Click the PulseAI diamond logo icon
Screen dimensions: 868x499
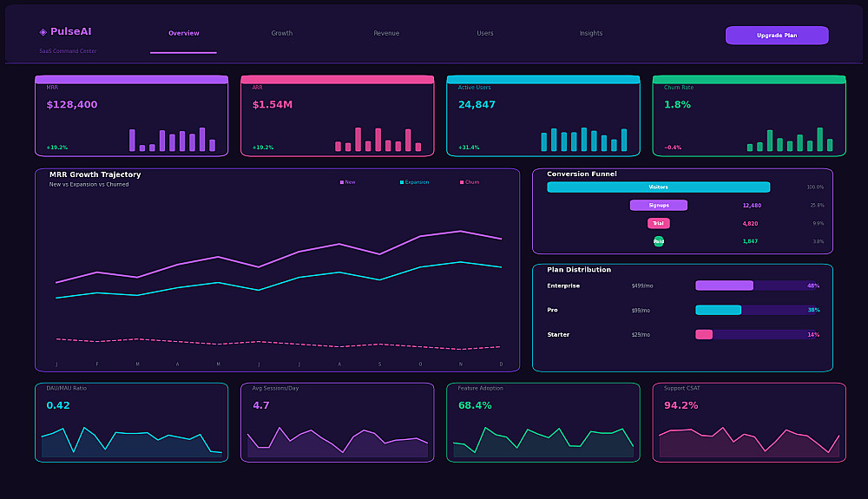[43, 32]
